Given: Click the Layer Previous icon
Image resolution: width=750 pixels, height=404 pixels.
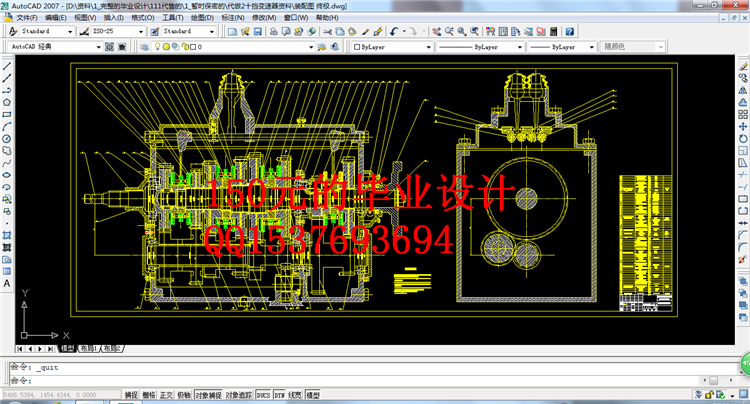Looking at the screenshot, I should pos(335,47).
